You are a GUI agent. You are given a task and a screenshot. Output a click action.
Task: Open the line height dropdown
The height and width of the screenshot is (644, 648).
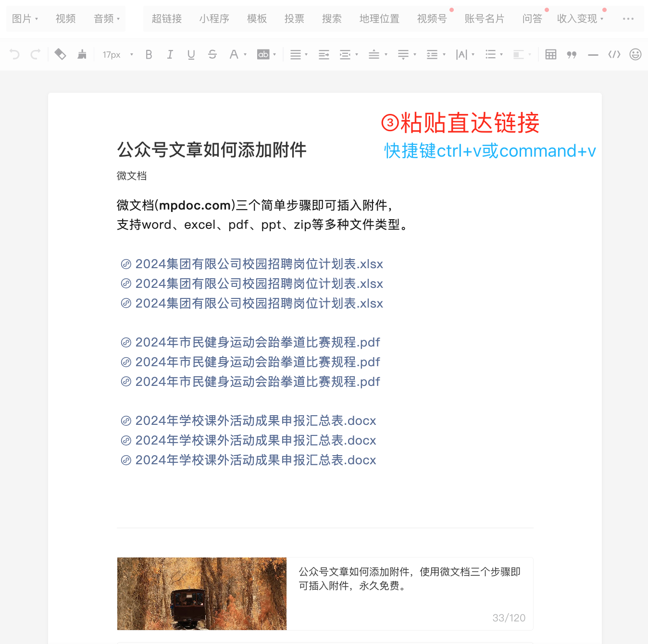436,54
